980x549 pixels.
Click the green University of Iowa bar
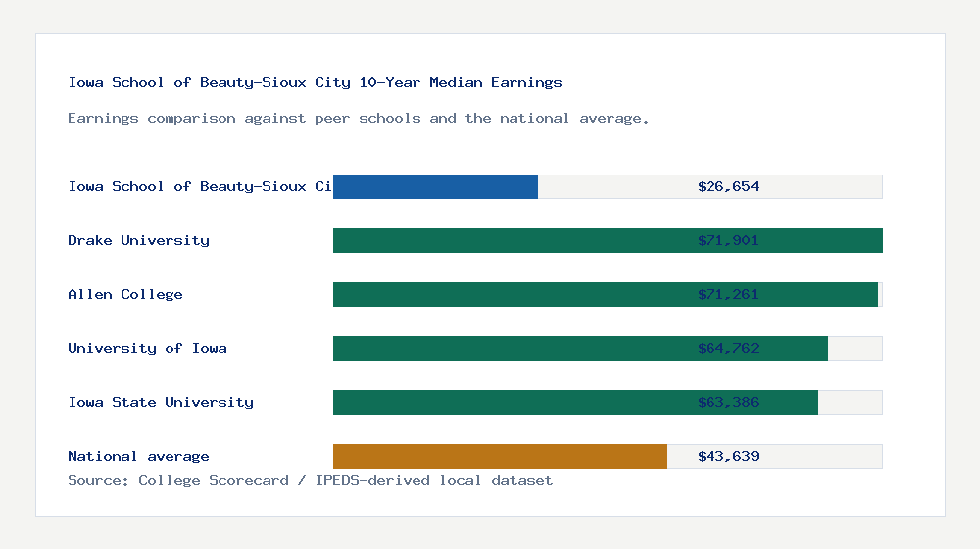(580, 348)
